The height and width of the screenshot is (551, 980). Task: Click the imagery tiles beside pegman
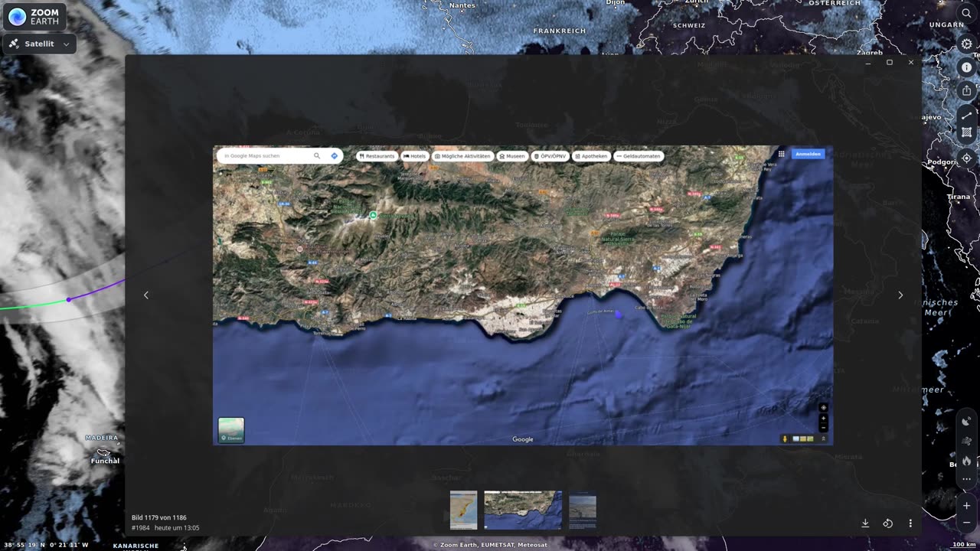(x=803, y=439)
